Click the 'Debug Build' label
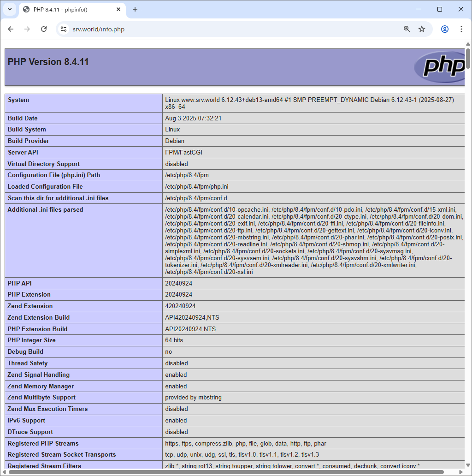The width and height of the screenshot is (472, 476). point(25,352)
